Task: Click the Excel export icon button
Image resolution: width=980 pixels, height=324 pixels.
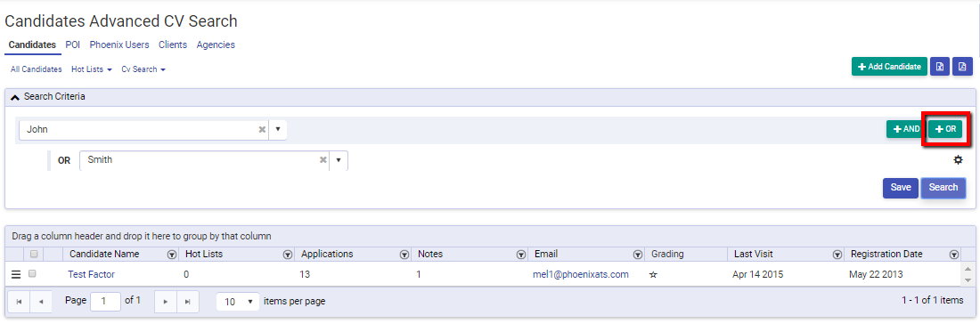Action: (x=940, y=67)
